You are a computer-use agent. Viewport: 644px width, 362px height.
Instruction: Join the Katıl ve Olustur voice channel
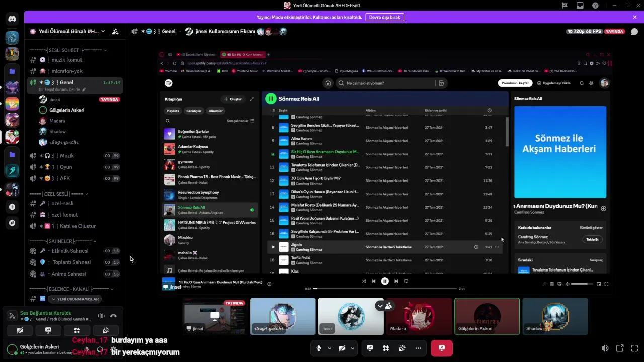point(74,226)
